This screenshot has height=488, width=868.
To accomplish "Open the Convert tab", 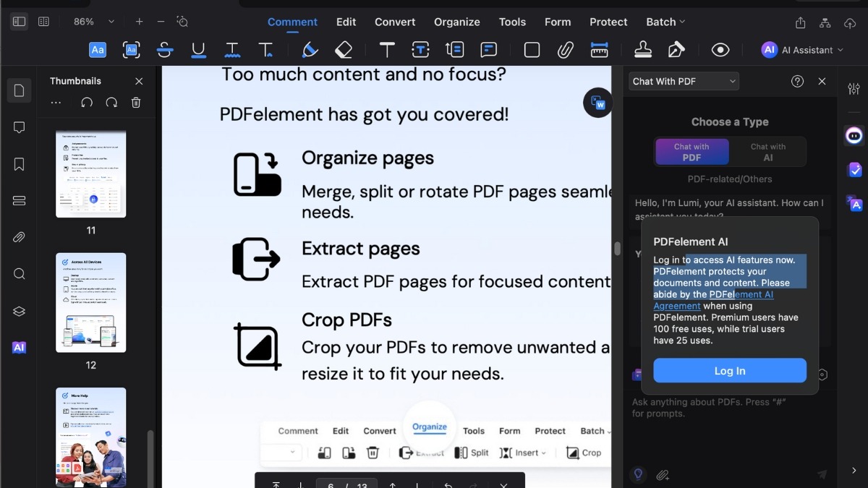I will coord(395,22).
